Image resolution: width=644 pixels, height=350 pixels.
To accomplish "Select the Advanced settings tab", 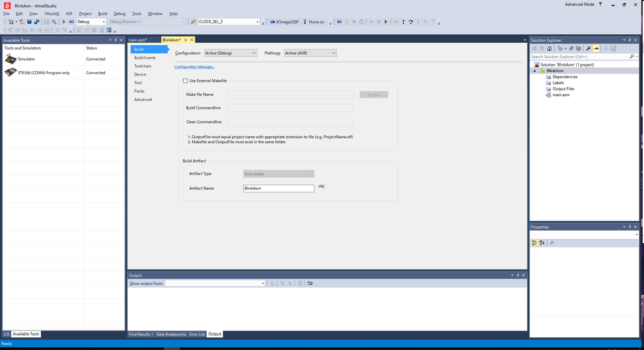I will click(x=143, y=100).
